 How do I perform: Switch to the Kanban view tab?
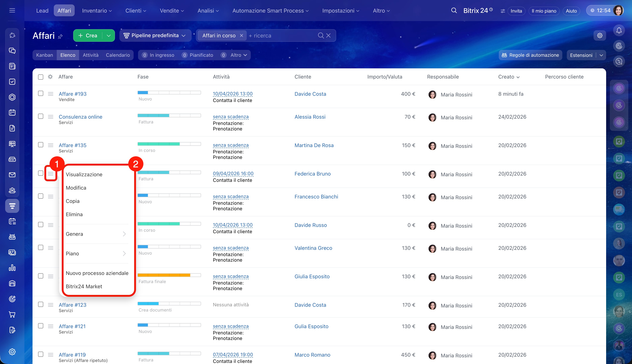pos(45,55)
